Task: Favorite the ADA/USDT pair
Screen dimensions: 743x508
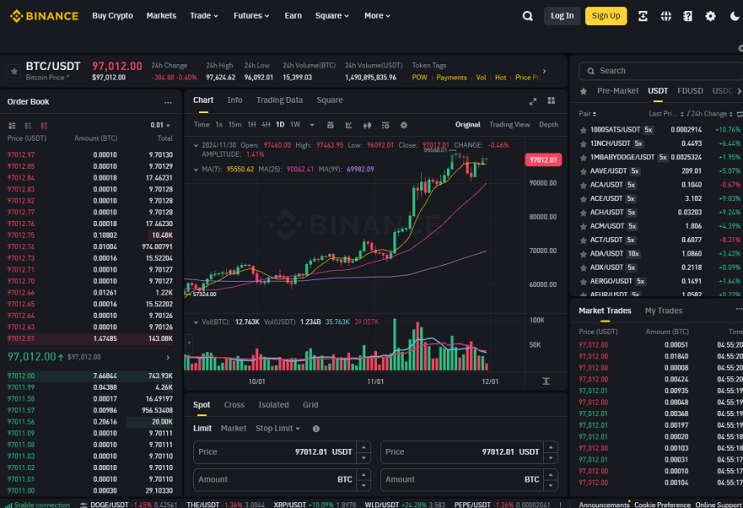Action: (x=583, y=254)
